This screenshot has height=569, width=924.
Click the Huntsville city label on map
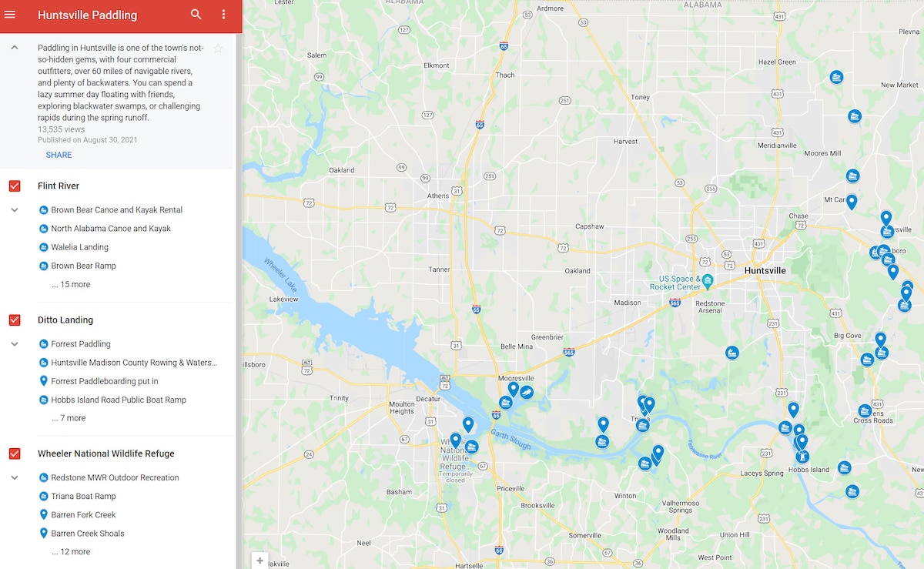[765, 271]
